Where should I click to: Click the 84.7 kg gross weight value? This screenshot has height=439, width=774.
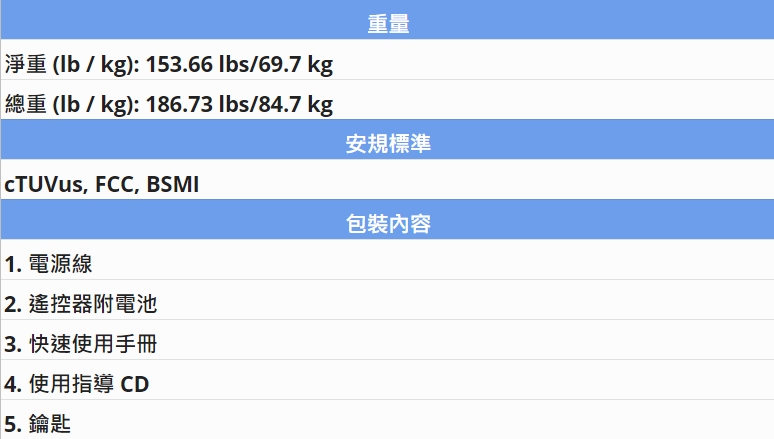[x=296, y=105]
